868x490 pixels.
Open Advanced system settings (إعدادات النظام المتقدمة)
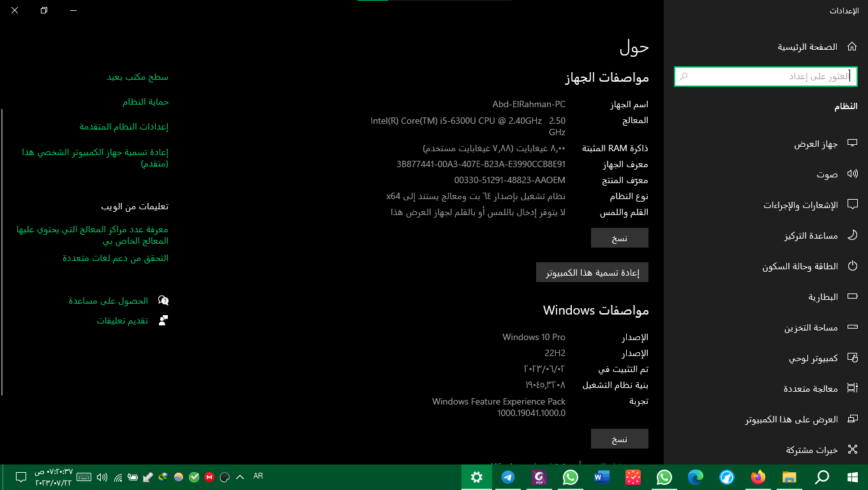[124, 126]
